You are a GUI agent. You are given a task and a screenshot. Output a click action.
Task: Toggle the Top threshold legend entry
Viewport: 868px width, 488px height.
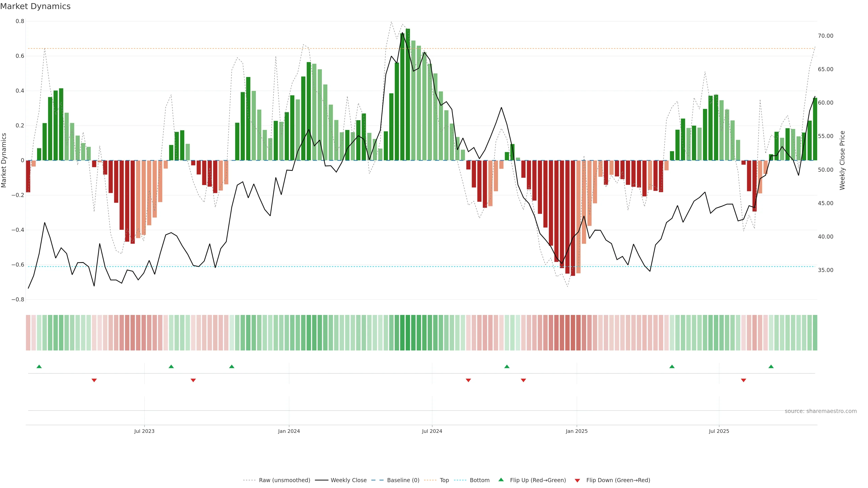point(444,480)
